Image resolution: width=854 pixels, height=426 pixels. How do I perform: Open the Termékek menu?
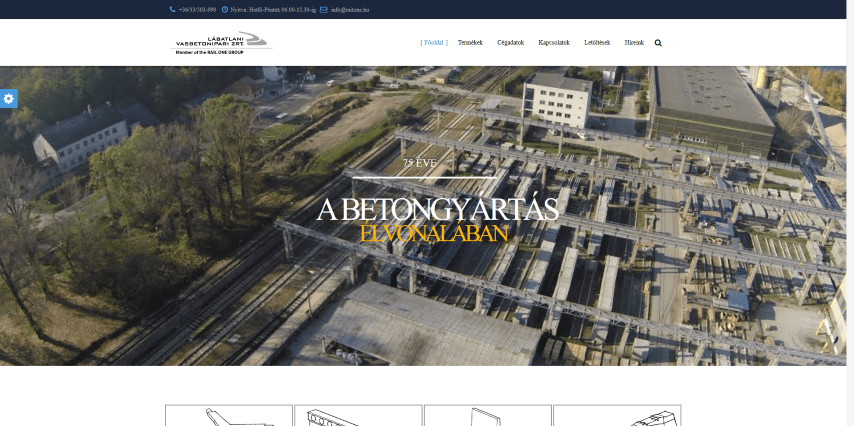[x=470, y=43]
